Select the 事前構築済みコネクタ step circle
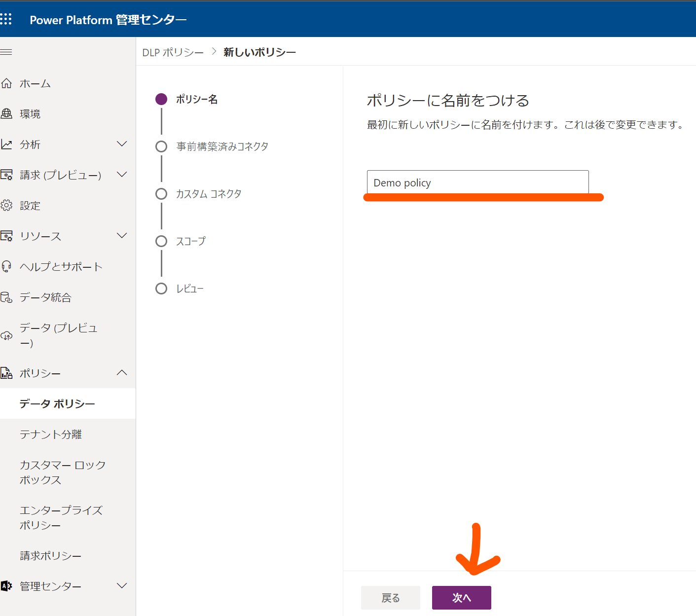Image resolution: width=696 pixels, height=616 pixels. tap(161, 146)
